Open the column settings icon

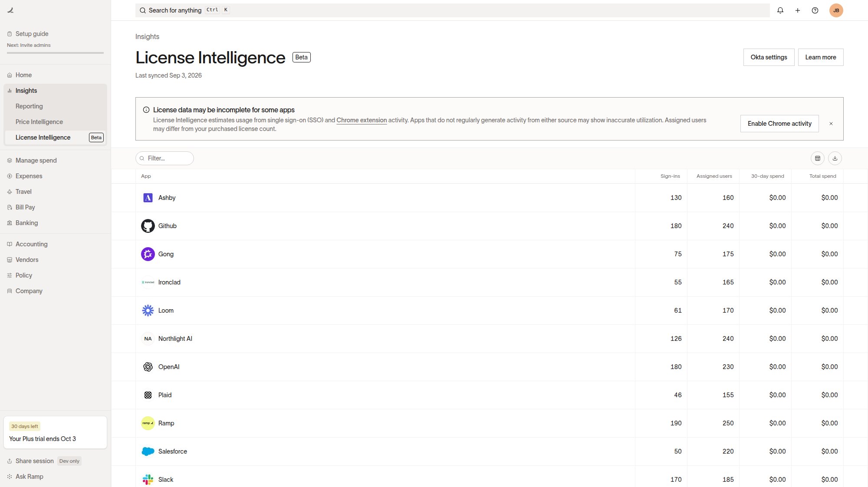[817, 158]
